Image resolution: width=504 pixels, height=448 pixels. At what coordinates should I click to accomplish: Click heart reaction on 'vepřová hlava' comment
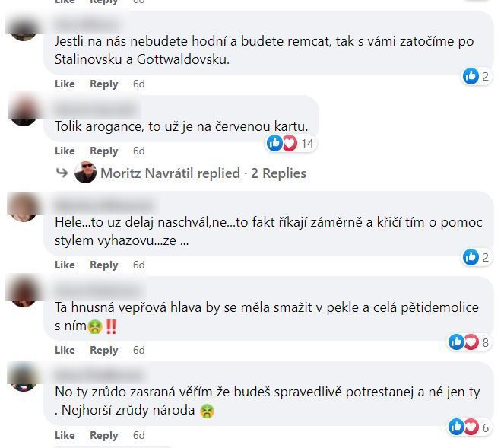(471, 342)
